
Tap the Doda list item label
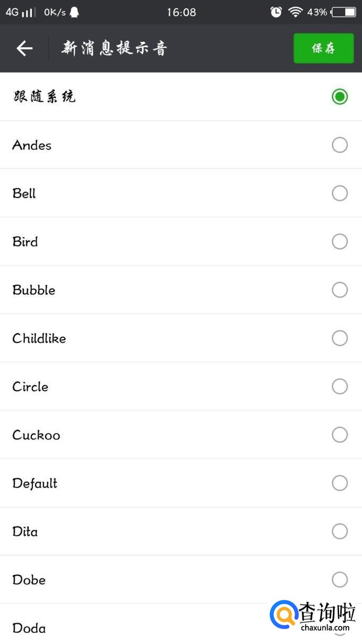pos(29,628)
